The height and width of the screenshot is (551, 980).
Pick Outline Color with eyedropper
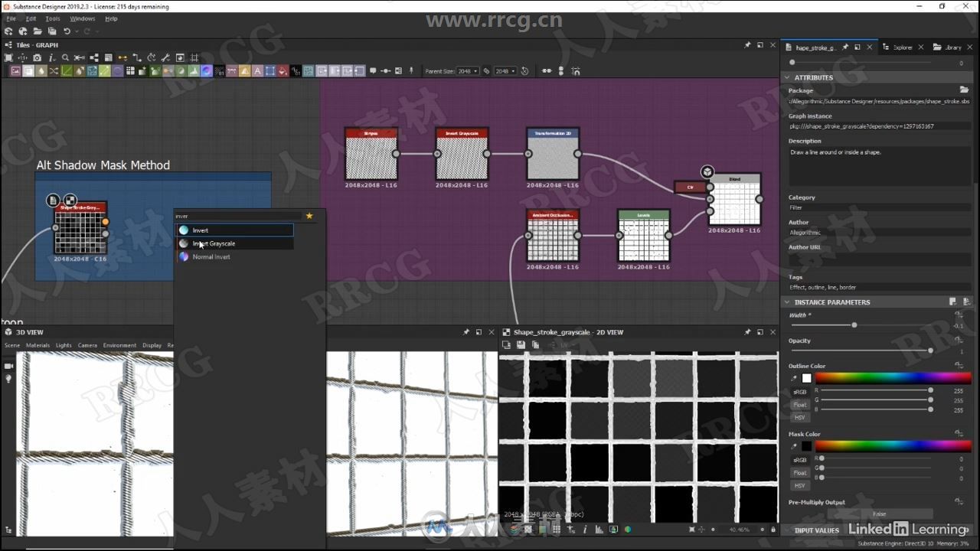(x=794, y=378)
